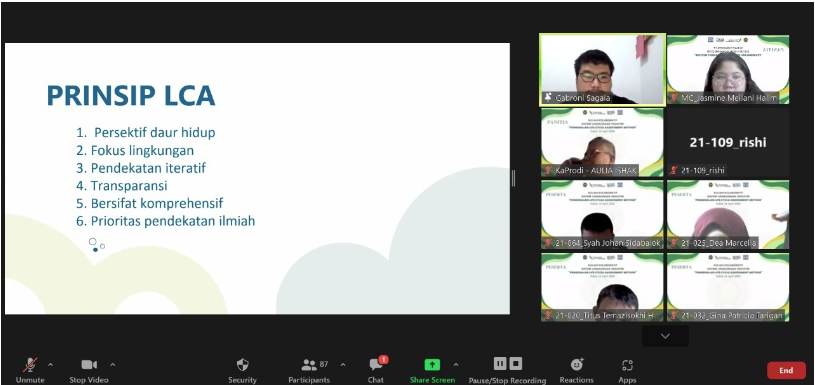Click the red End button

pyautogui.click(x=786, y=370)
